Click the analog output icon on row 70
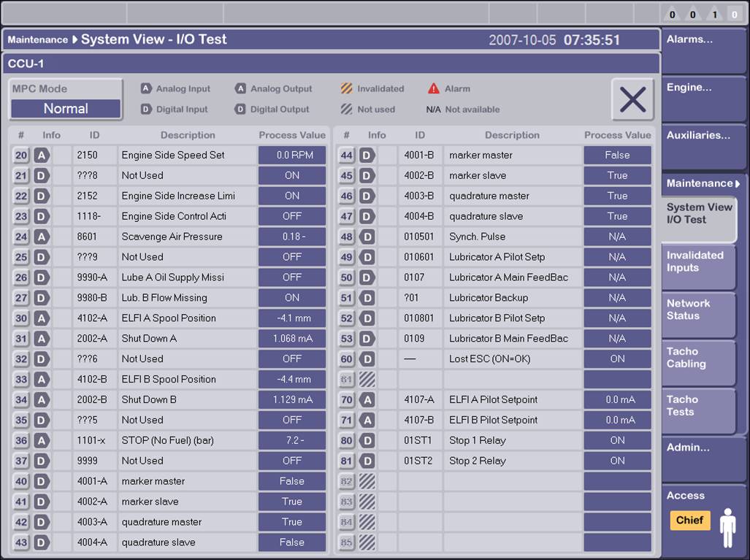 367,400
